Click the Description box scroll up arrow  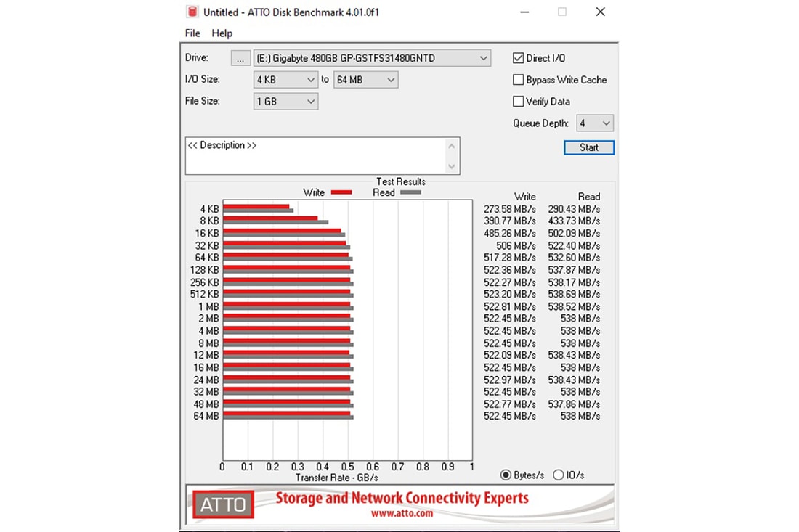coord(452,146)
